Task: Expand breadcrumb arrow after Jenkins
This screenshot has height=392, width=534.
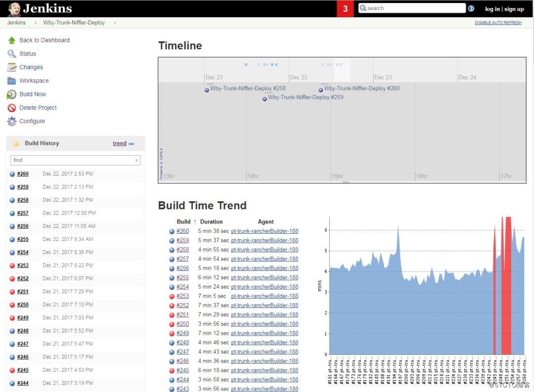Action: pos(36,23)
